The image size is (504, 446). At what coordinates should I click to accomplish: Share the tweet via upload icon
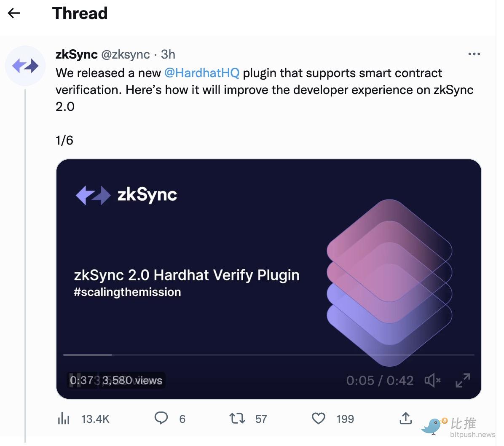pos(405,418)
